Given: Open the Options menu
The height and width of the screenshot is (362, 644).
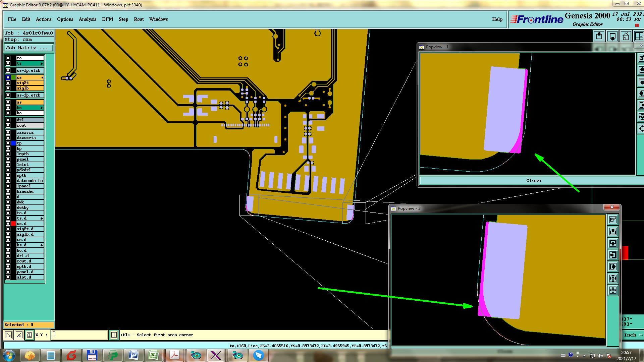Looking at the screenshot, I should (65, 19).
